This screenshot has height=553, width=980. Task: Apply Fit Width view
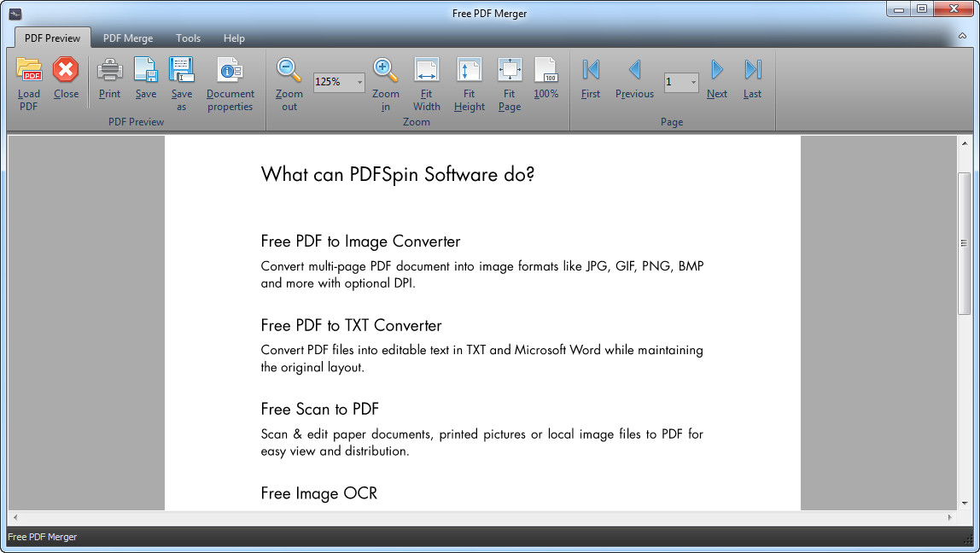click(x=426, y=84)
